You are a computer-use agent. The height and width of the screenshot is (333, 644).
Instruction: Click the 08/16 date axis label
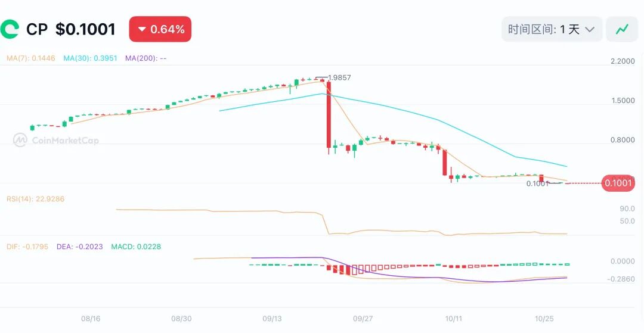91,319
